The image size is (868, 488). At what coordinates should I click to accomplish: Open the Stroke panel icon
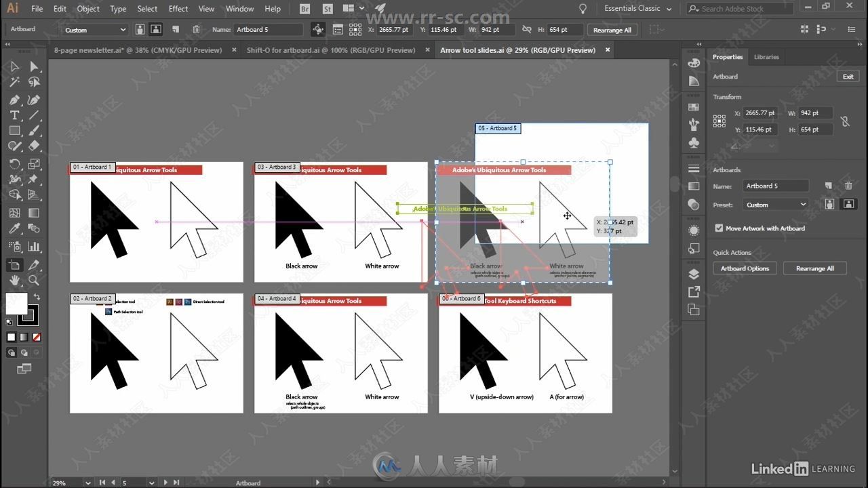[694, 169]
